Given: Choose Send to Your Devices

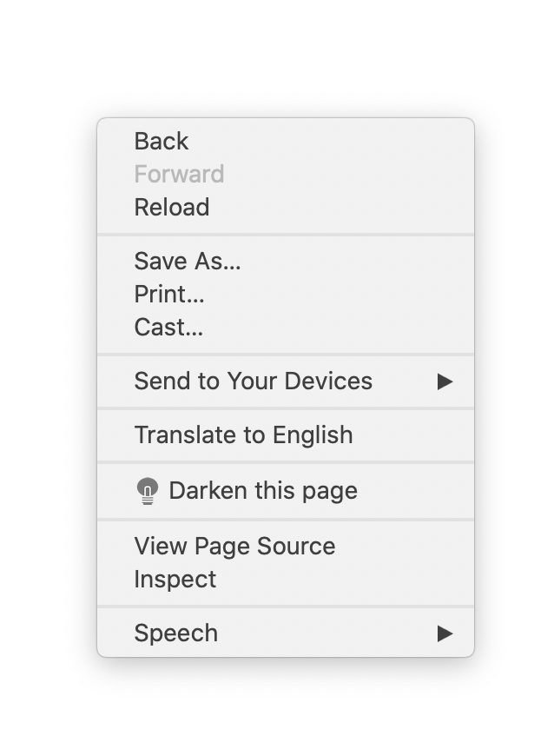Looking at the screenshot, I should pyautogui.click(x=253, y=381).
